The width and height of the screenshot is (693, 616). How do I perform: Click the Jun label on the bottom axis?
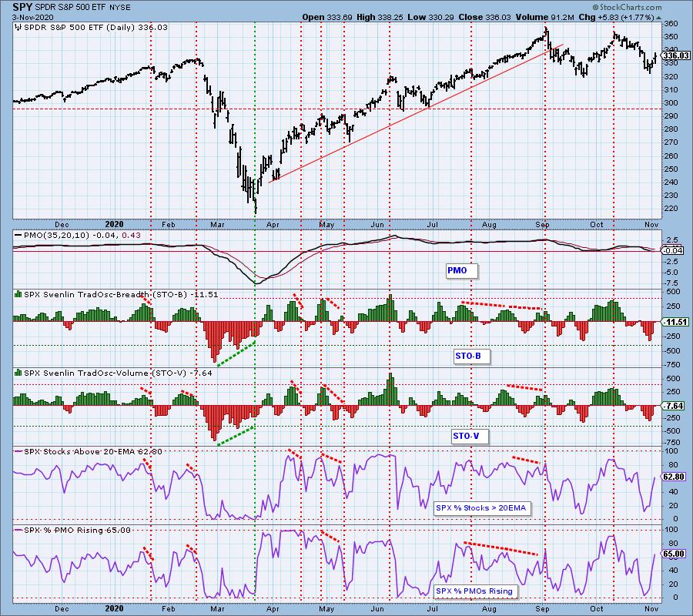377,609
